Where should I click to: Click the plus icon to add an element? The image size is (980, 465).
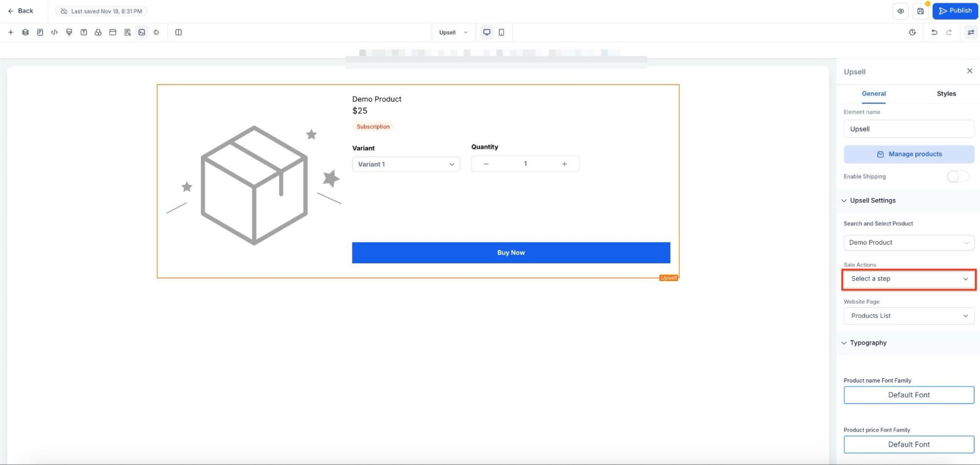11,32
